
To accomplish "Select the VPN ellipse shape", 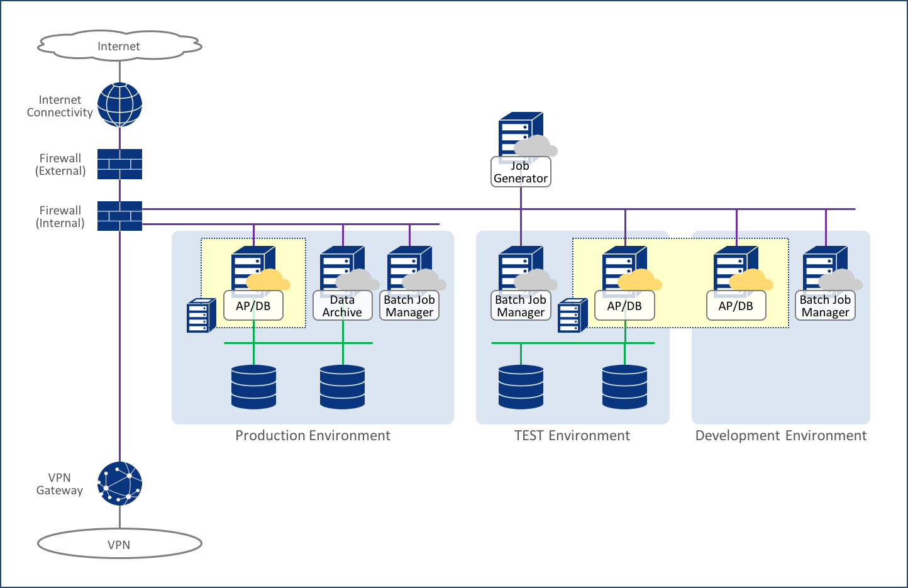I will pos(119,544).
